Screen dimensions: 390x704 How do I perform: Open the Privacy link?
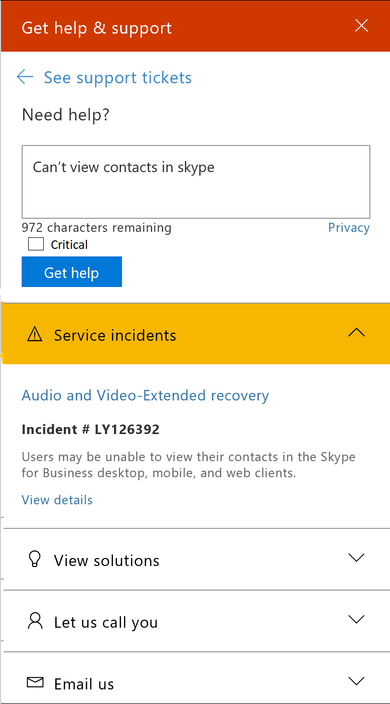pyautogui.click(x=349, y=228)
